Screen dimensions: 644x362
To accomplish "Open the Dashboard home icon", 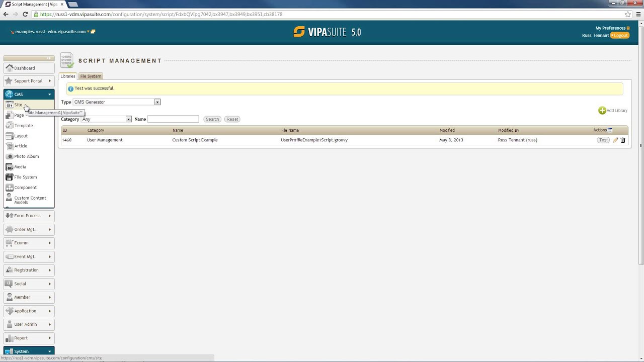I will [x=9, y=68].
